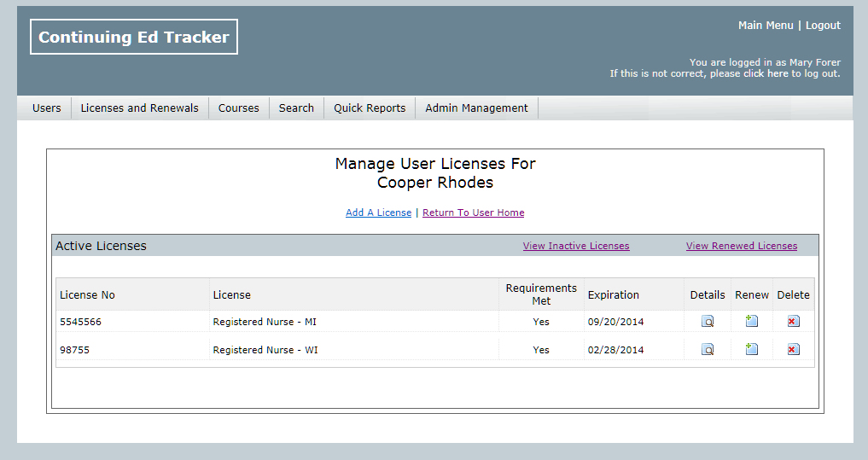
Task: Open the Users menu
Action: [47, 108]
